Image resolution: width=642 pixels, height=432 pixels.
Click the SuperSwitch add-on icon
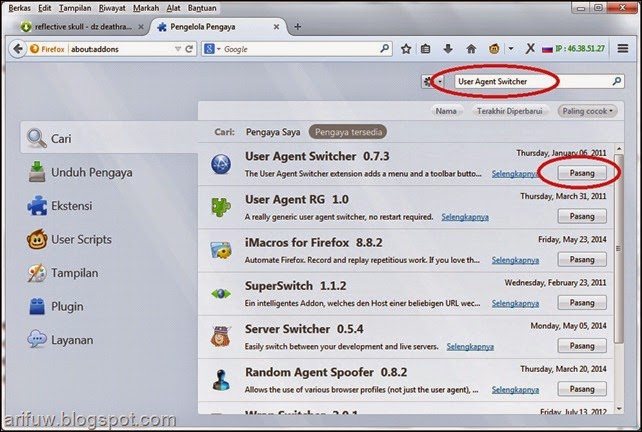pos(221,294)
